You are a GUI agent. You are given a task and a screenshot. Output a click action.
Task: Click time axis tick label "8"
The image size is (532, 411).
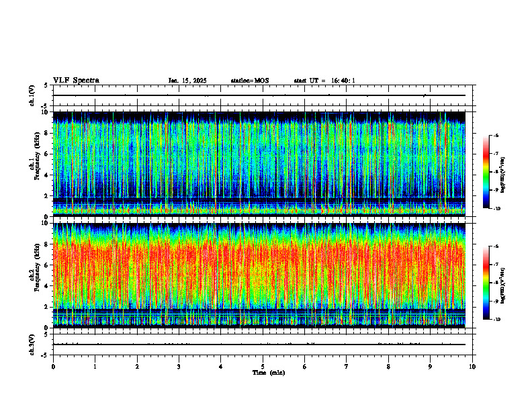pyautogui.click(x=388, y=367)
